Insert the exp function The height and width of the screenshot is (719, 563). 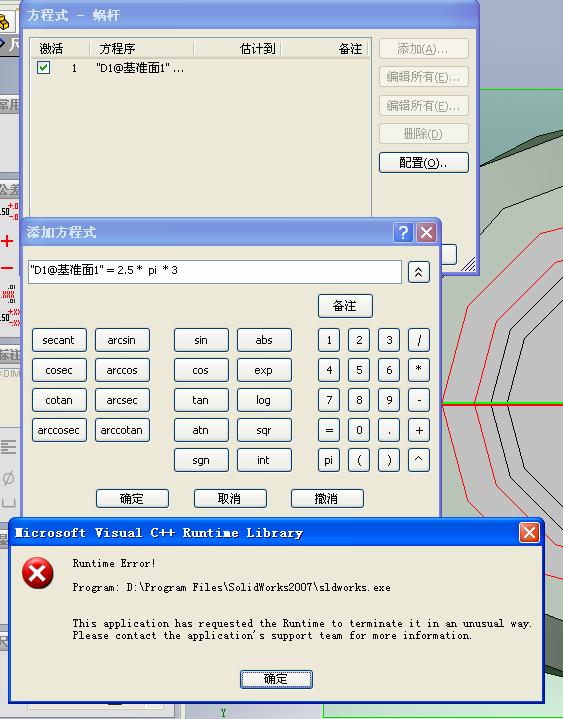tap(264, 370)
